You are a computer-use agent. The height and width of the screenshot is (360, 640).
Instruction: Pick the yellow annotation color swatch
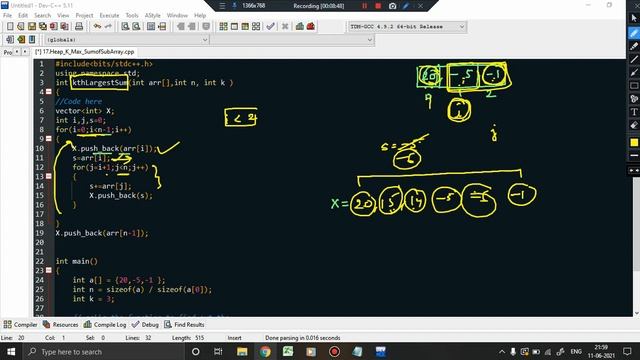click(634, 142)
